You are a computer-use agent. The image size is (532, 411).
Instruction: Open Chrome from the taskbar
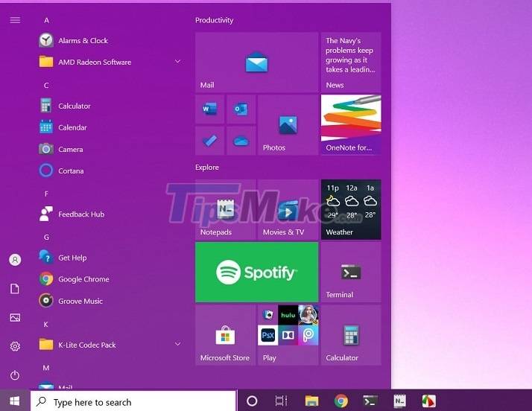tap(341, 401)
